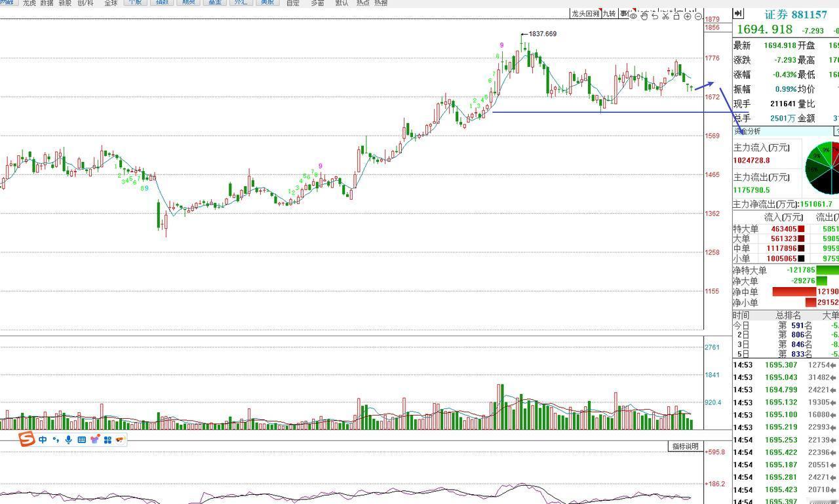Open the 自定 menu item
This screenshot has width=839, height=504.
(x=293, y=3)
